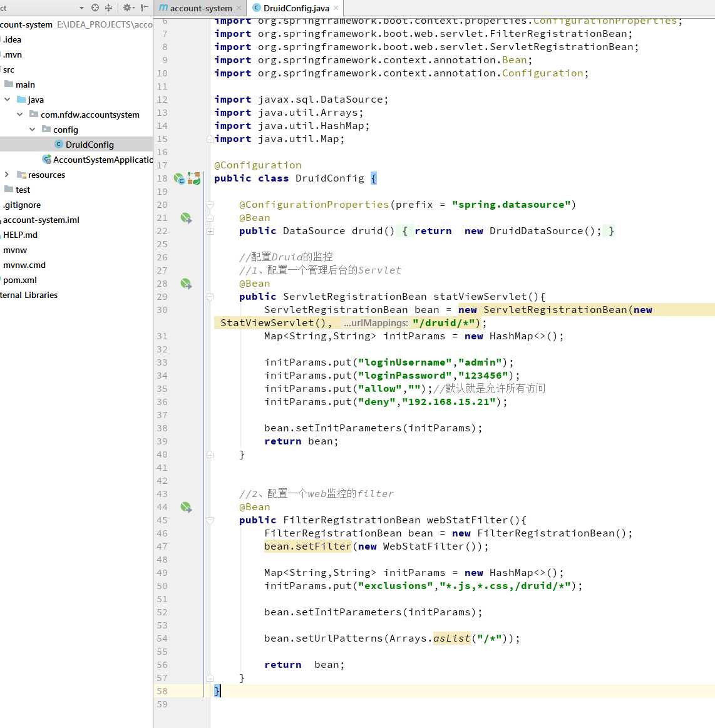Select AccountSystemApplication in project tree
715x728 pixels.
103,160
